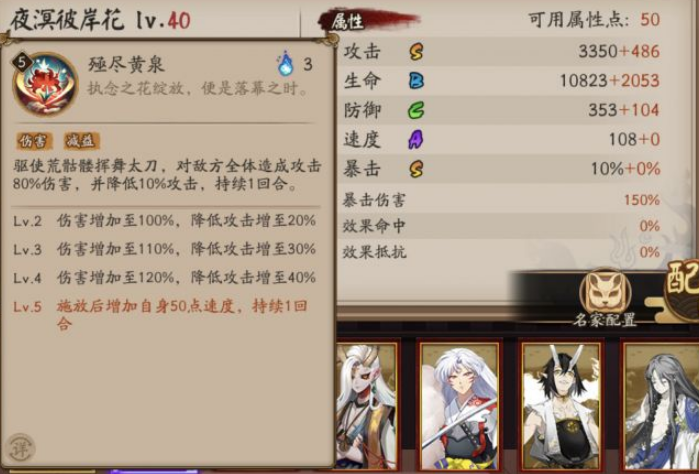This screenshot has height=474, width=699.
Task: Click the 殛尽黄泉 skill icon
Action: click(45, 84)
